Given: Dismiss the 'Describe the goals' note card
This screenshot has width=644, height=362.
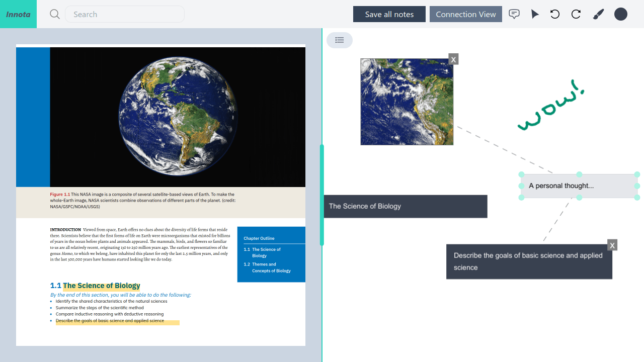Looking at the screenshot, I should pos(612,245).
